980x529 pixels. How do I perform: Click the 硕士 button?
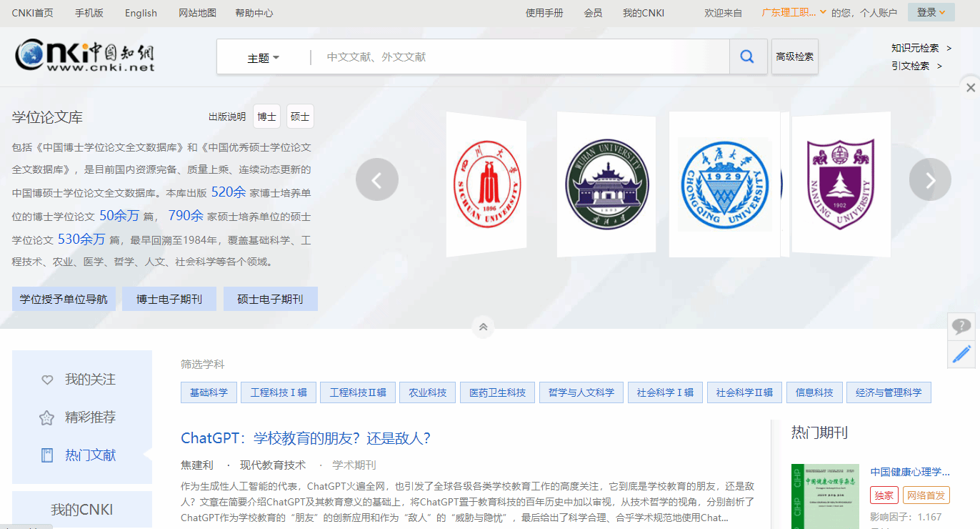point(300,117)
